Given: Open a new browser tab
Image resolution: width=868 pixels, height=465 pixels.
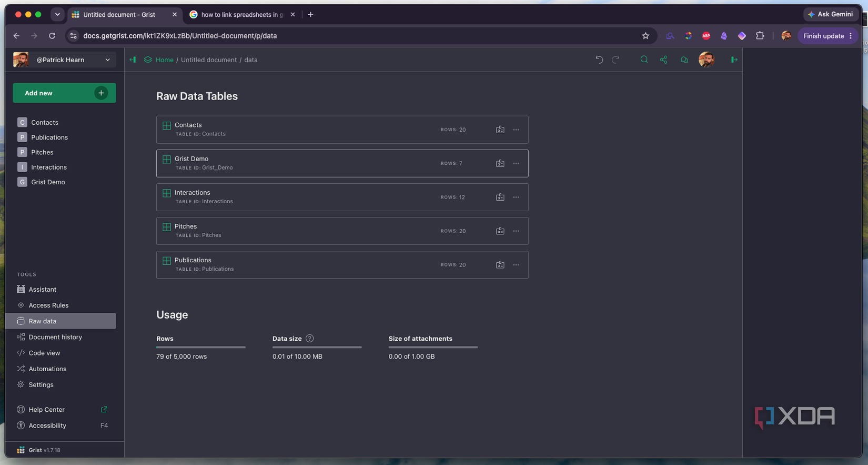Looking at the screenshot, I should 310,15.
